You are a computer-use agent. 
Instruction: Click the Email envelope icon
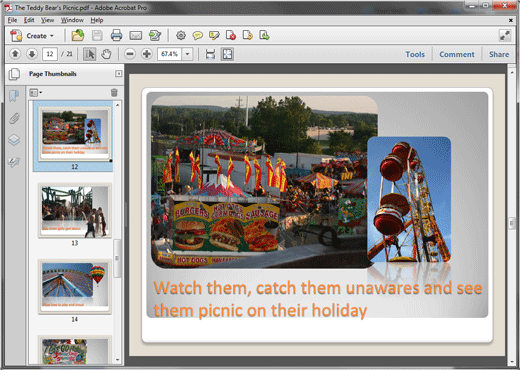pos(135,35)
